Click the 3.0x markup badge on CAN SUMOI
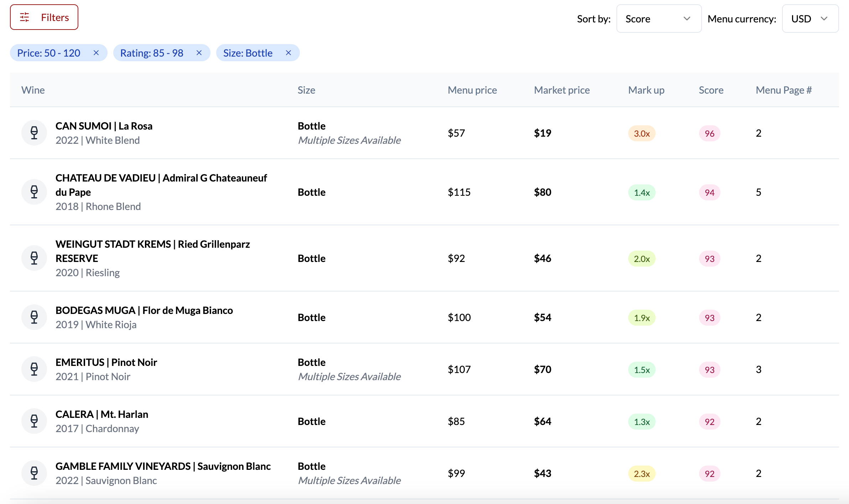This screenshot has width=849, height=504. (641, 134)
